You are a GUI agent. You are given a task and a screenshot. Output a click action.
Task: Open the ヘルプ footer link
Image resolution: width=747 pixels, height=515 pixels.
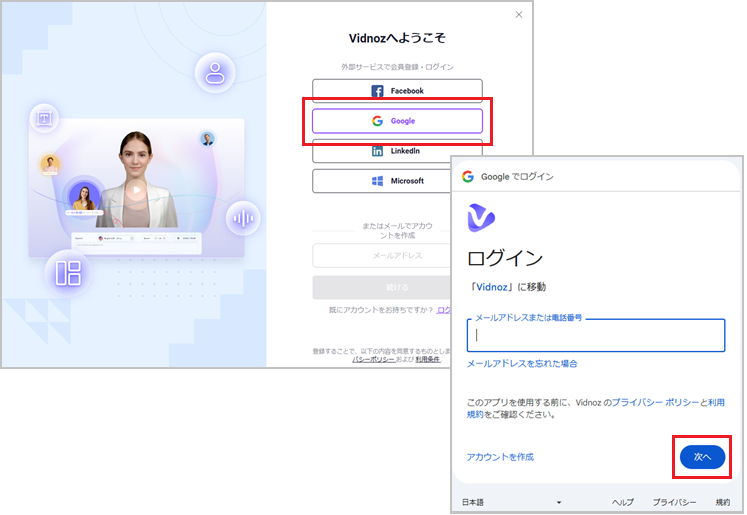point(623,502)
